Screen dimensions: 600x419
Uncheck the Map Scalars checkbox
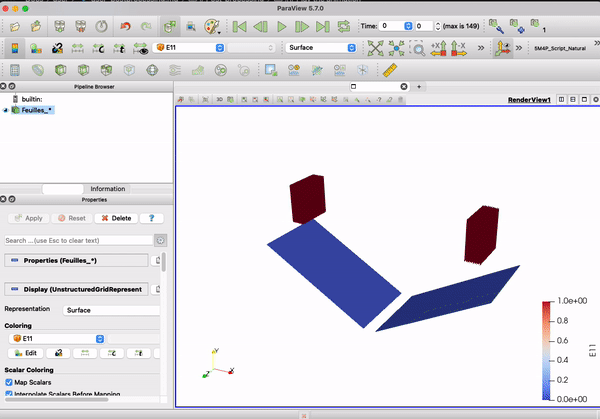9,382
